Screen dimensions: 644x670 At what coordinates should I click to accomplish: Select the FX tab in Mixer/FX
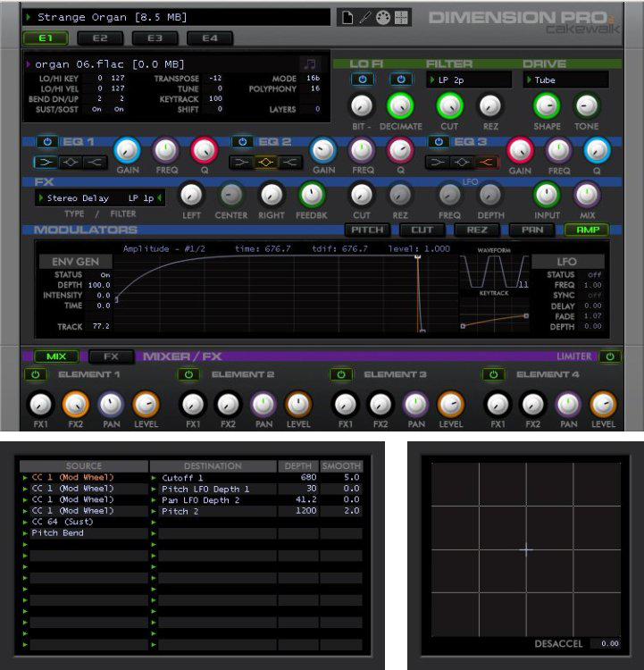(111, 356)
